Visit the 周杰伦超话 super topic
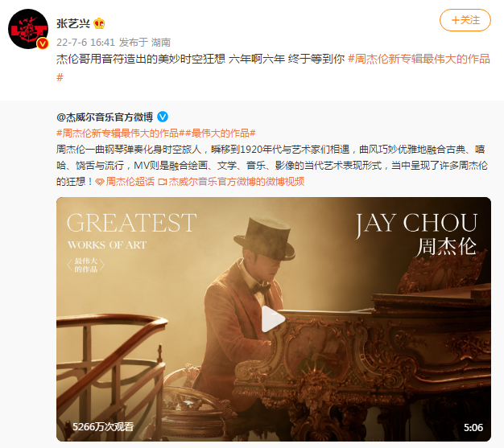Image resolution: width=504 pixels, height=448 pixels. [x=130, y=182]
